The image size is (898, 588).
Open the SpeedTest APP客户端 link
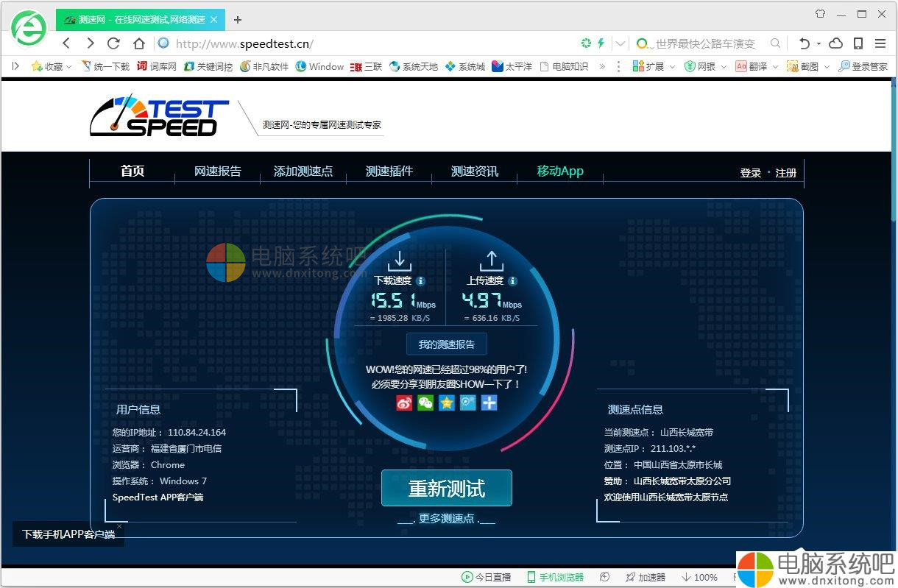click(x=158, y=497)
